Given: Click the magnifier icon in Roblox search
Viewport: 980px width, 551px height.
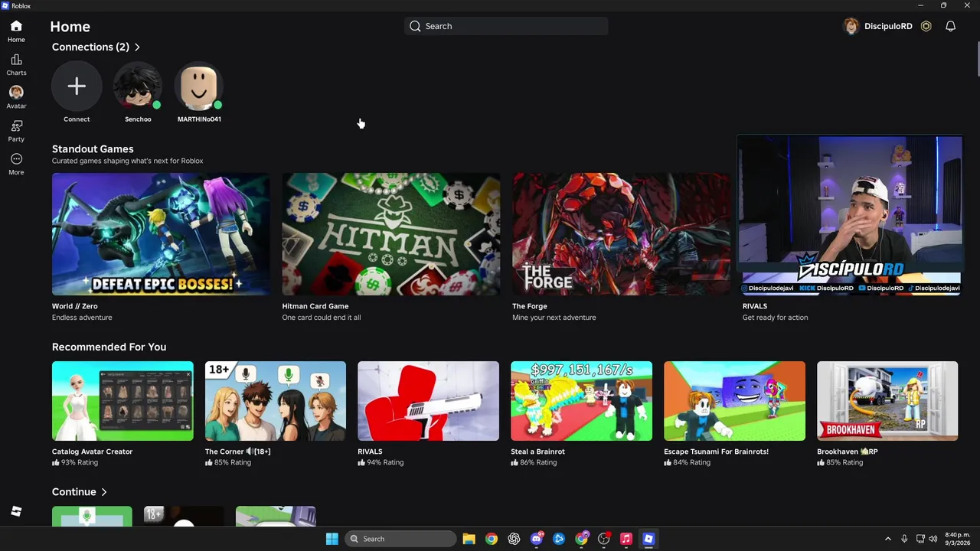Looking at the screenshot, I should (x=415, y=26).
